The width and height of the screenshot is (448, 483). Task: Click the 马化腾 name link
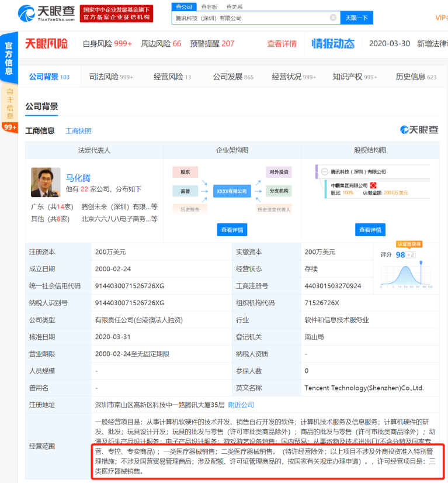click(x=78, y=178)
